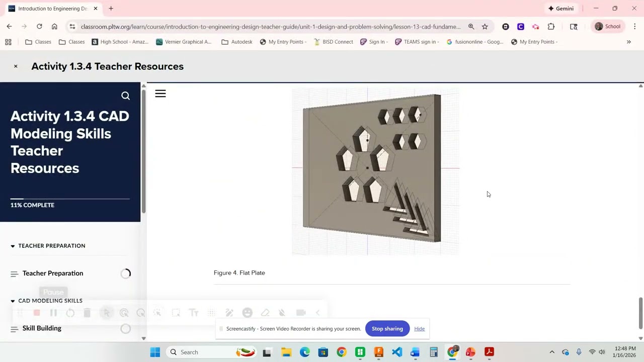Search the activity with the magnifier icon

(x=125, y=96)
